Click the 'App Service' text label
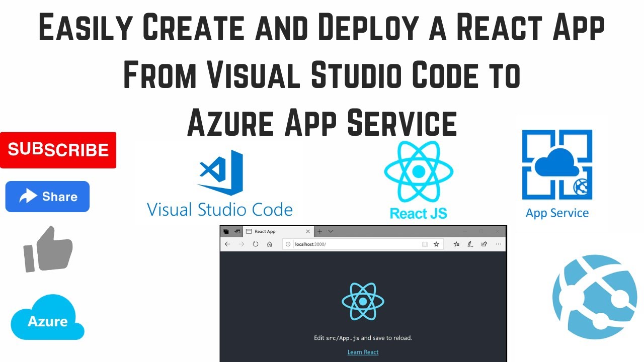 [x=557, y=213]
